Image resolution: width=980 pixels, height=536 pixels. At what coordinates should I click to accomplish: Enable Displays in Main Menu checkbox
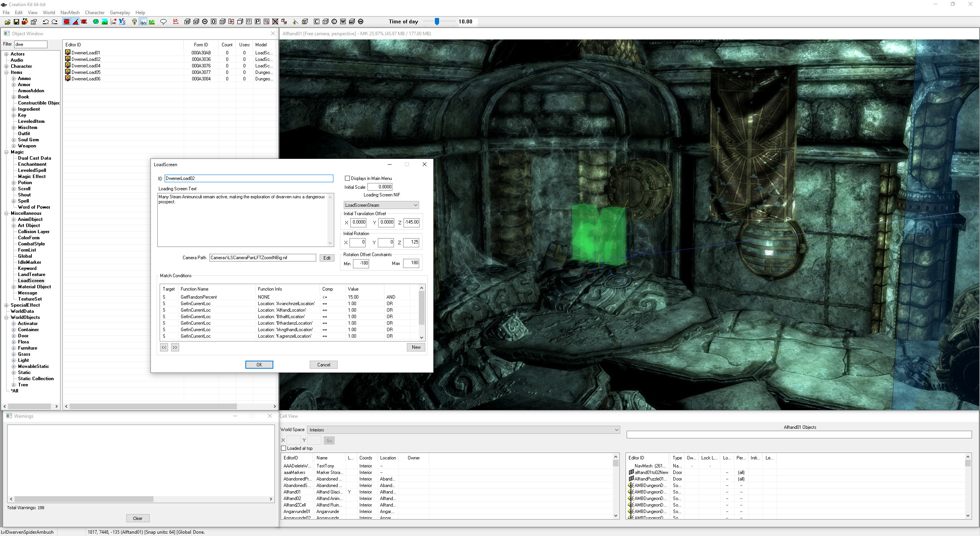(348, 178)
